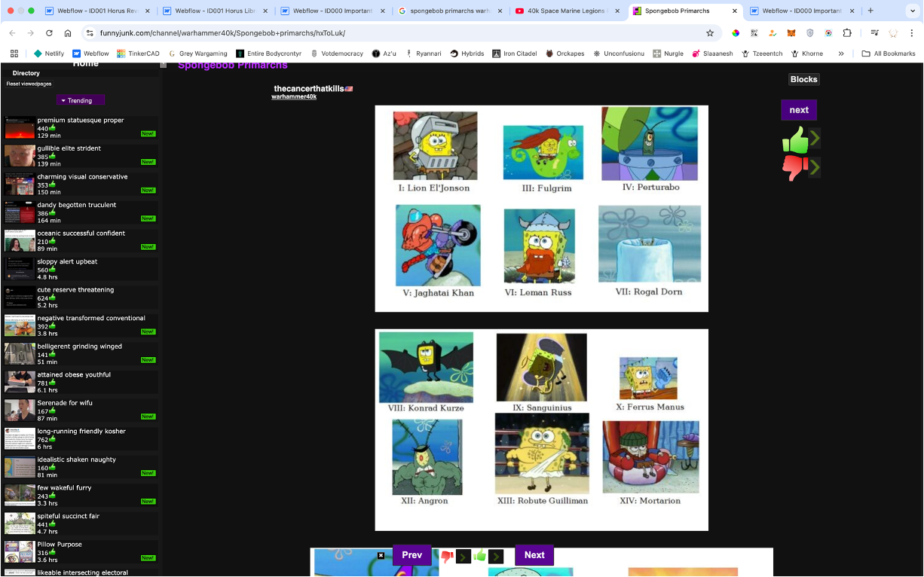Click the Next button at bottom
Viewport: 924px width, 577px height.
[x=534, y=555]
